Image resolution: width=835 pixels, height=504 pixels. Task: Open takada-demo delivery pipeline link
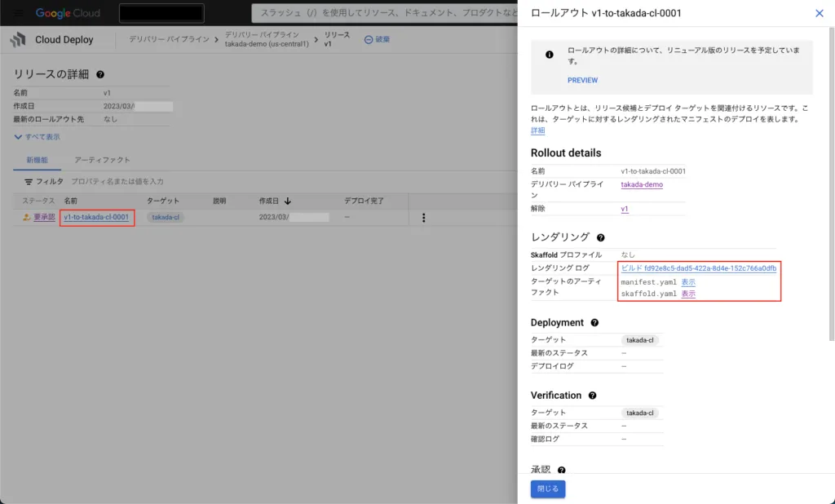pos(642,185)
